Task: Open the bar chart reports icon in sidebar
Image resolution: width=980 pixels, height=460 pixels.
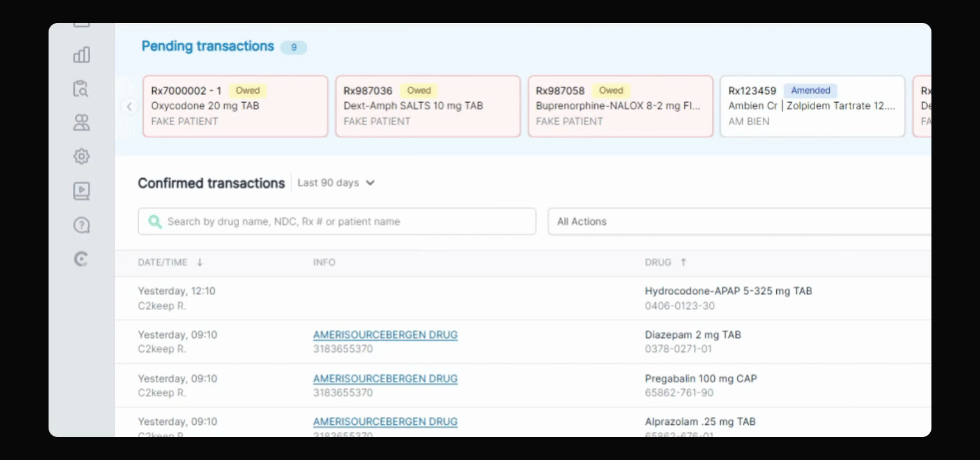Action: coord(82,55)
